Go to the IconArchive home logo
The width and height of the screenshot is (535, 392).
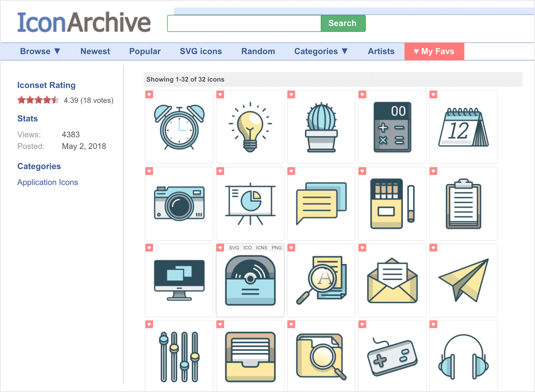click(84, 22)
